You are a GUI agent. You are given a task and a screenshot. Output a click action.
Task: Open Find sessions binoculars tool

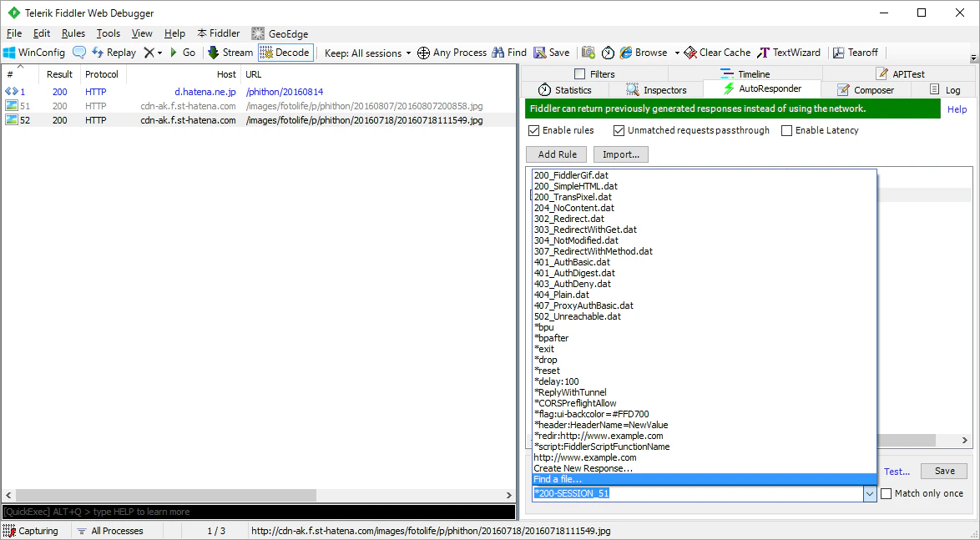coord(509,53)
